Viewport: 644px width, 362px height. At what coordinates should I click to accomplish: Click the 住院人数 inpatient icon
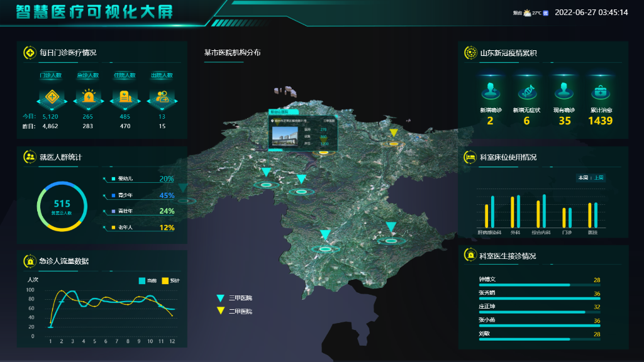point(125,97)
